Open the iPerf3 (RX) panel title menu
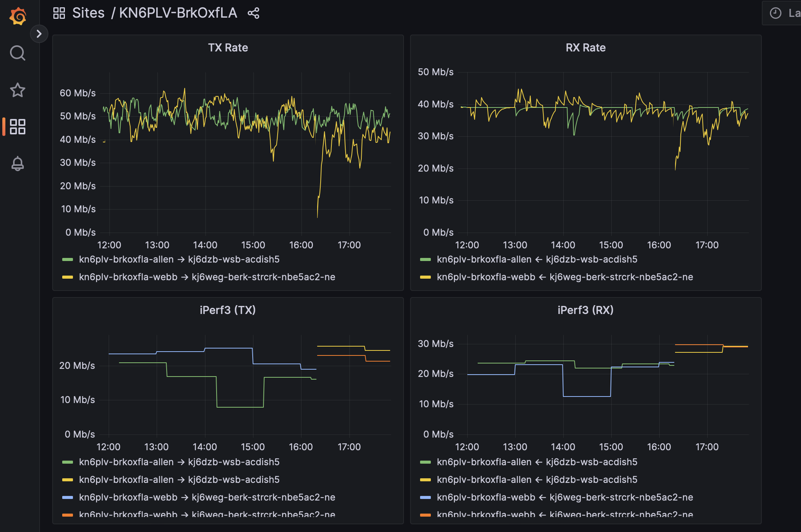This screenshot has width=801, height=532. click(x=586, y=310)
